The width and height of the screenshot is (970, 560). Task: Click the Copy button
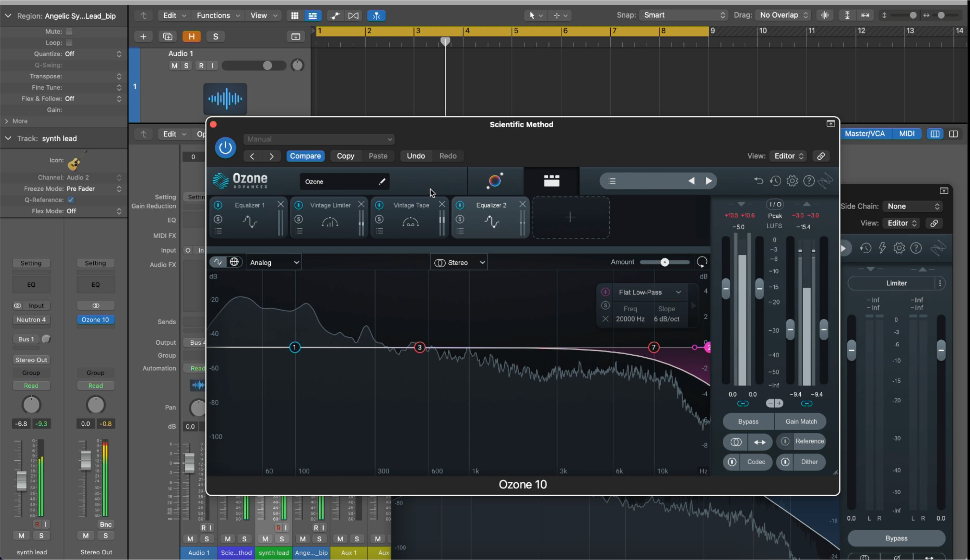[345, 156]
